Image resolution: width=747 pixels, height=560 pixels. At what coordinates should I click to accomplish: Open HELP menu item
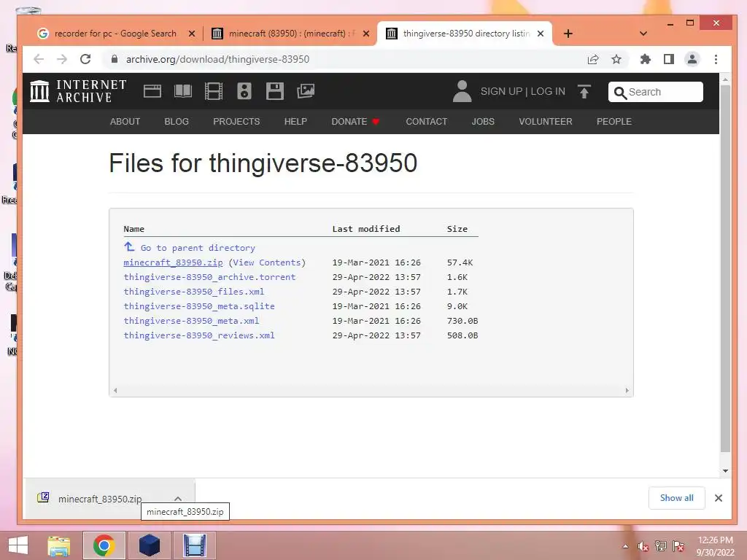click(x=295, y=122)
